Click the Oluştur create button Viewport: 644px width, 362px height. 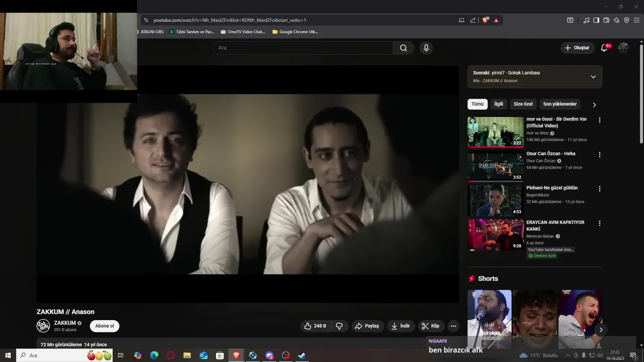[577, 48]
